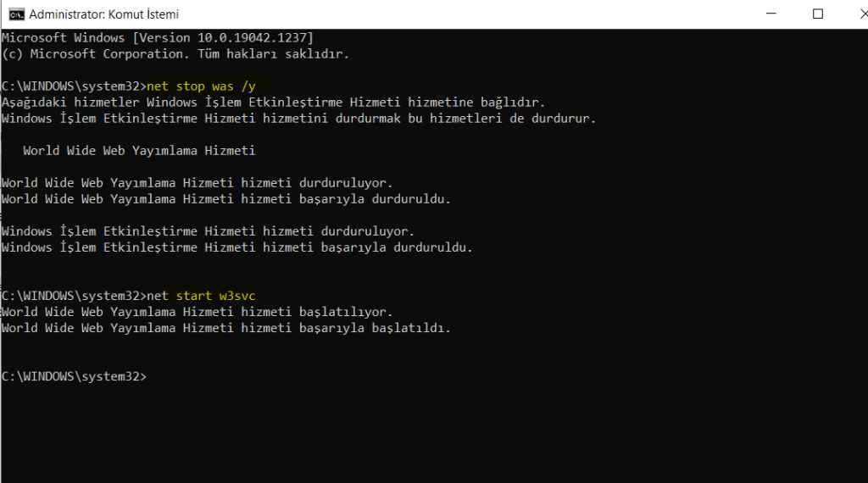Click the Windows İşlem 'başarıyla durduruldu' line
Viewport: 868px width, 483px height.
coord(236,247)
